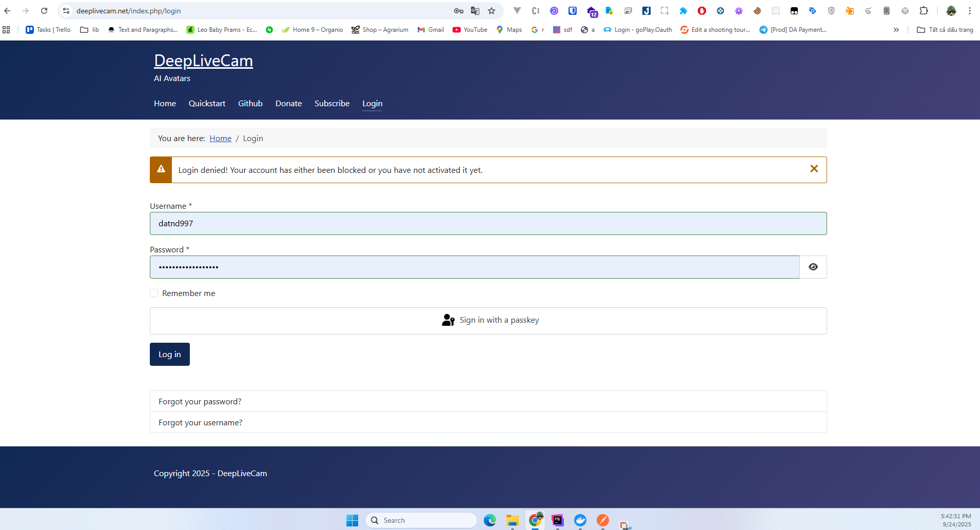
Task: Go to the Subscribe page
Action: (332, 103)
